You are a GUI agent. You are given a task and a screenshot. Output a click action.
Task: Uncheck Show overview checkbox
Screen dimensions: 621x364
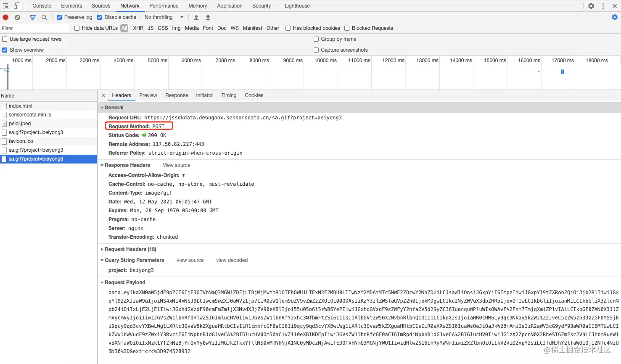click(x=5, y=50)
